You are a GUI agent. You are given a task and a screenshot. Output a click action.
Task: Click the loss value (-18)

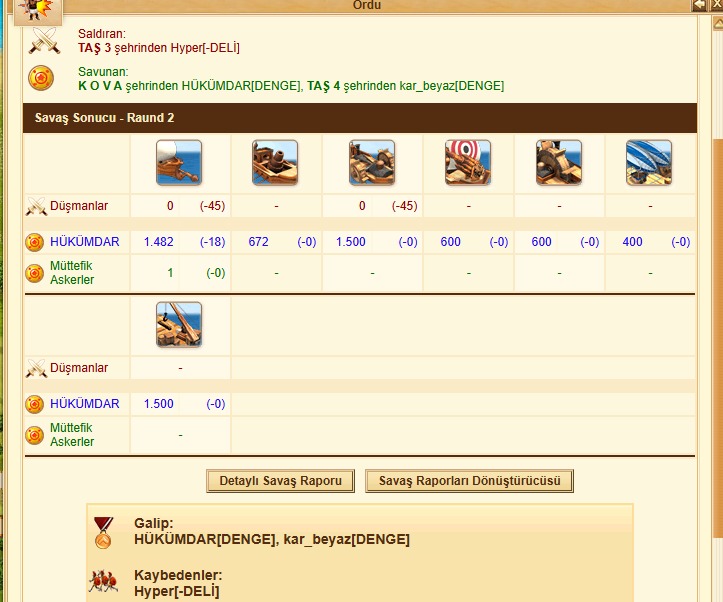point(212,242)
